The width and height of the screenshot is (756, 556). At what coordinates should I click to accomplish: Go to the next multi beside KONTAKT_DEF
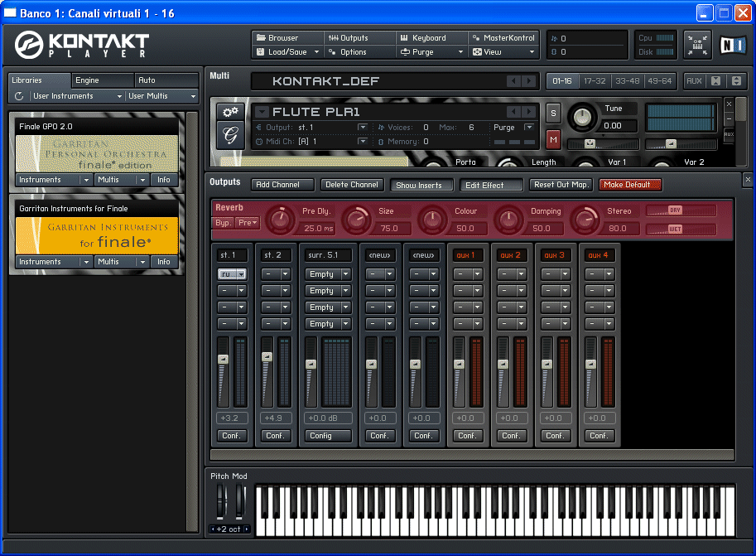pyautogui.click(x=529, y=81)
